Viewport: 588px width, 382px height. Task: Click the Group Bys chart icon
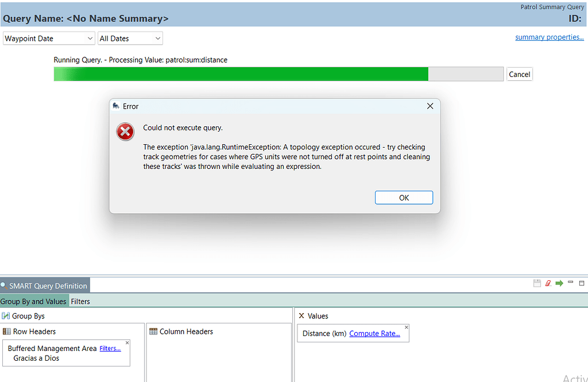pyautogui.click(x=5, y=315)
